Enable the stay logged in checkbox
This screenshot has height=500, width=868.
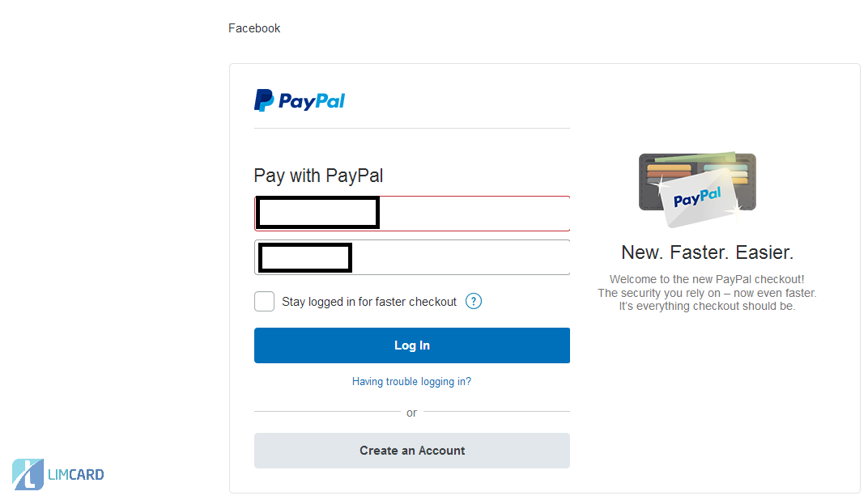[x=265, y=302]
